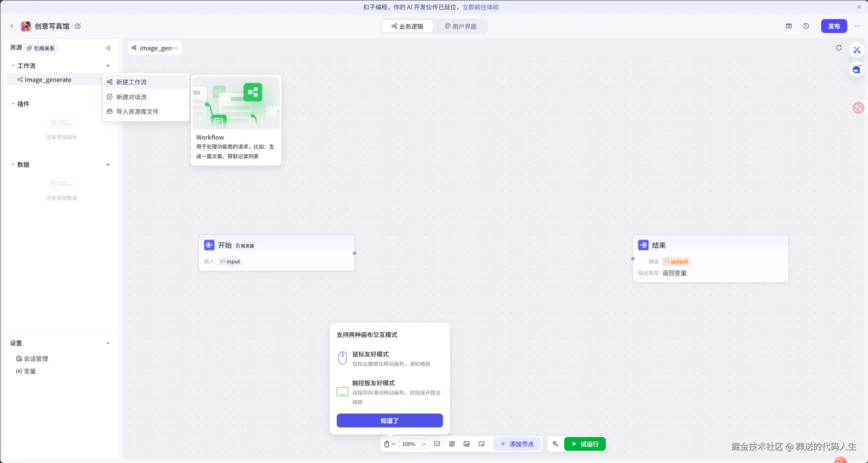
Task: Open the debug wrench tool icon
Action: 555,444
